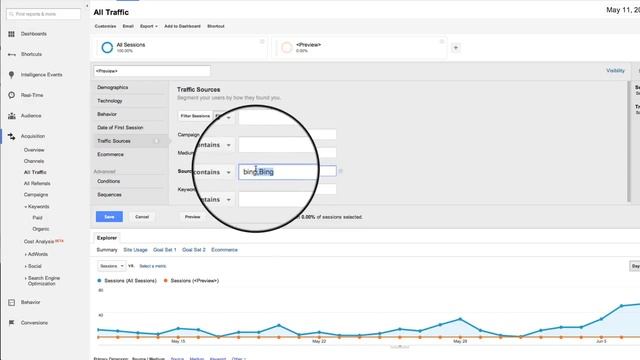The width and height of the screenshot is (640, 360).
Task: Click the blue Save button
Action: 109,217
